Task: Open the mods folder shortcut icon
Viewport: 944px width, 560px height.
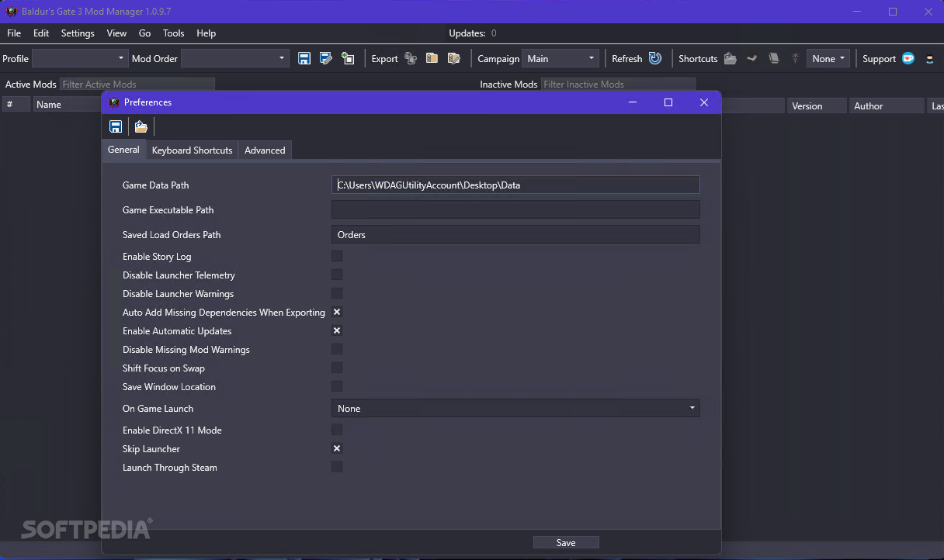Action: point(730,58)
